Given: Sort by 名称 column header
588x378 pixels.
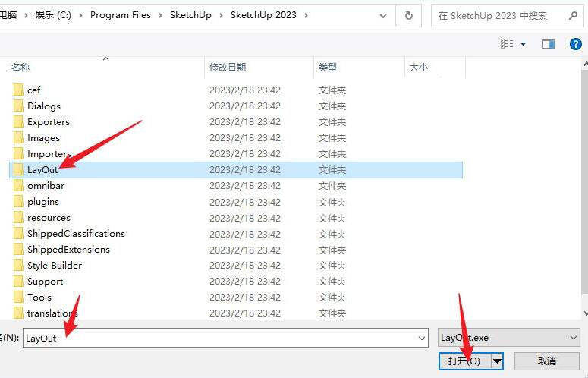Looking at the screenshot, I should point(20,67).
